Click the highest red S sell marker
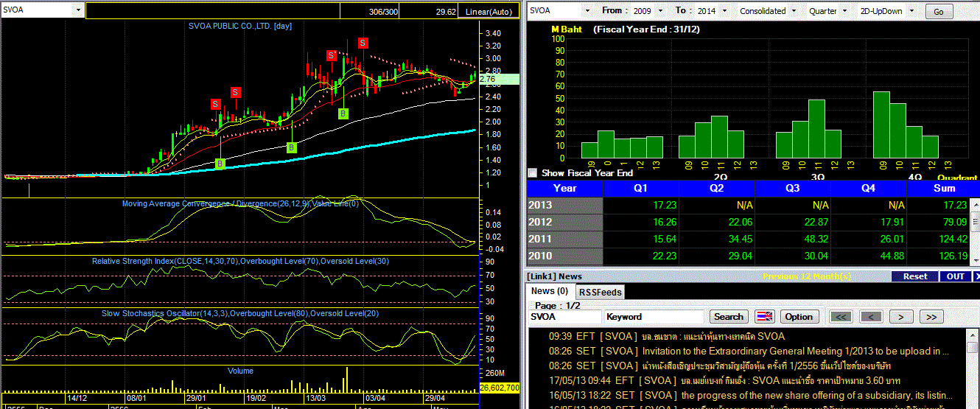The width and height of the screenshot is (980, 409). [x=363, y=43]
